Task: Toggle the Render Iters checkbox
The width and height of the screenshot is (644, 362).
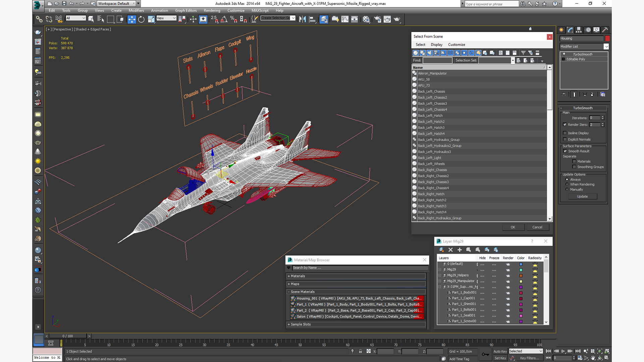Action: 565,124
